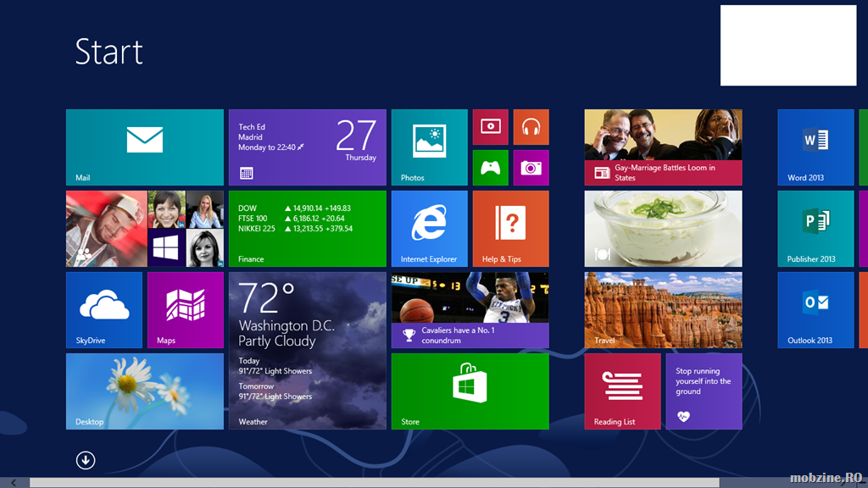Launch the Maps tile
Screen dimensions: 868x488
tap(186, 310)
